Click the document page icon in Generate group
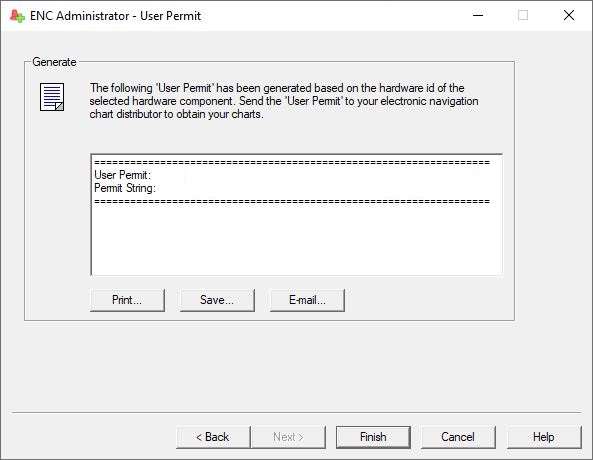This screenshot has width=593, height=460. tap(52, 97)
